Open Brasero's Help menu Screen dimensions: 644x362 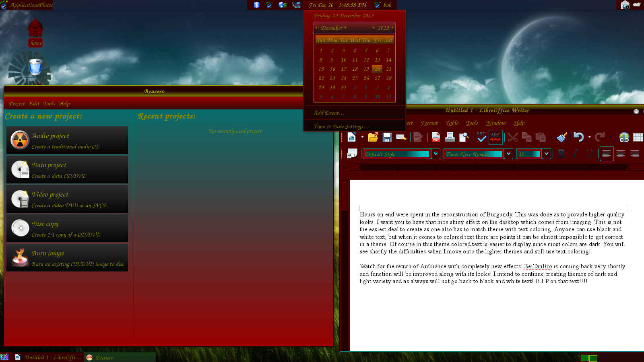click(64, 104)
